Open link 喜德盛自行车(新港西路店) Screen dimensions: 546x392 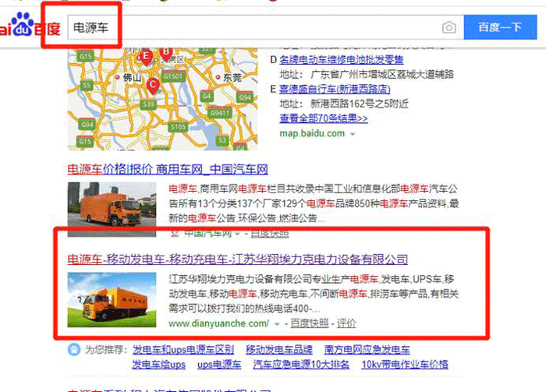tap(335, 89)
